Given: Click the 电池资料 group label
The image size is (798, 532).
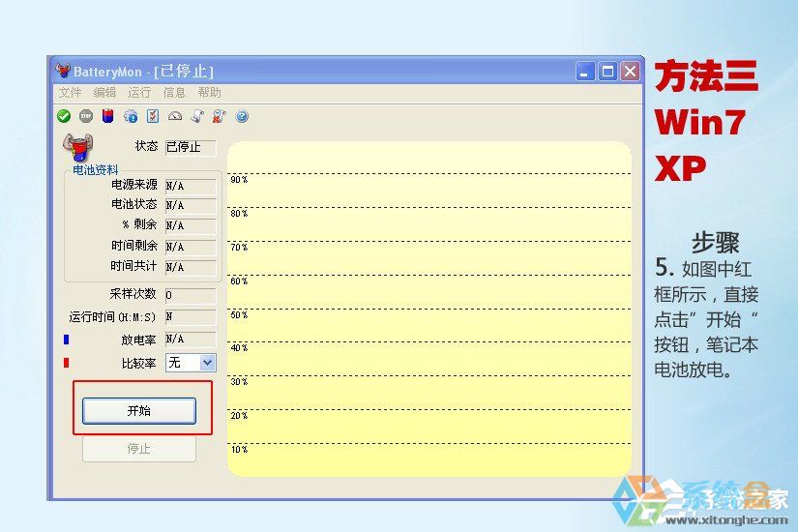Looking at the screenshot, I should click(x=95, y=169).
